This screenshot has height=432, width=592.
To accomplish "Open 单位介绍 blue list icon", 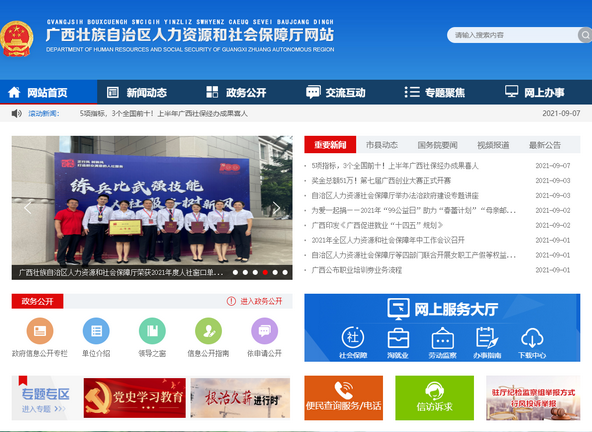I will tap(96, 331).
